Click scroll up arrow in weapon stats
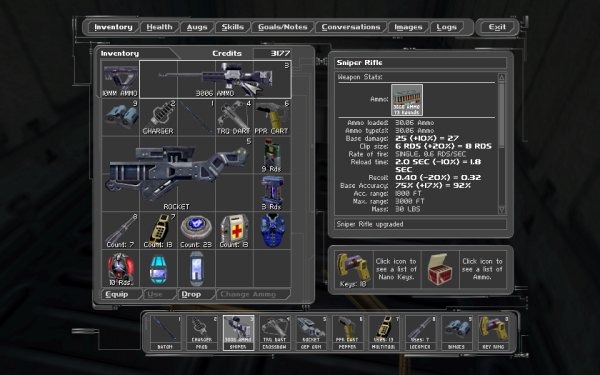 click(x=502, y=77)
